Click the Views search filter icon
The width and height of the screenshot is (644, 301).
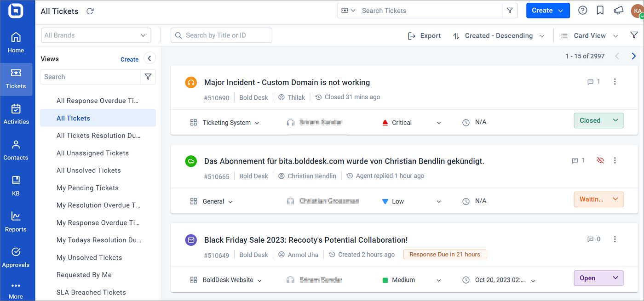pyautogui.click(x=148, y=77)
